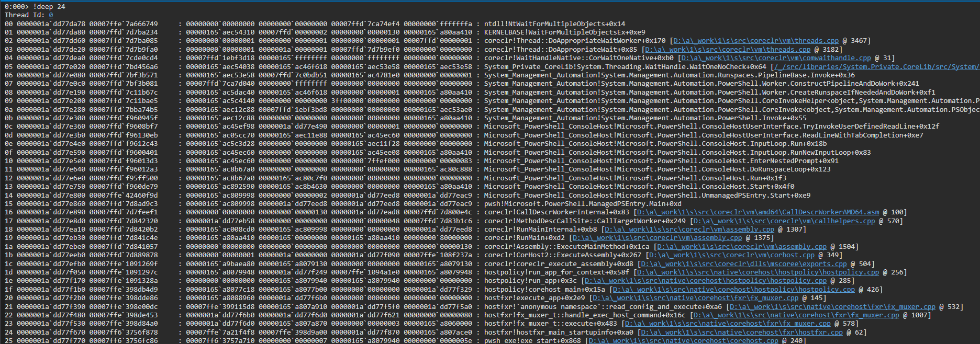Open threads.cpp link for DoAppropriateWaitWorker frame
980x344 pixels.
click(x=755, y=41)
